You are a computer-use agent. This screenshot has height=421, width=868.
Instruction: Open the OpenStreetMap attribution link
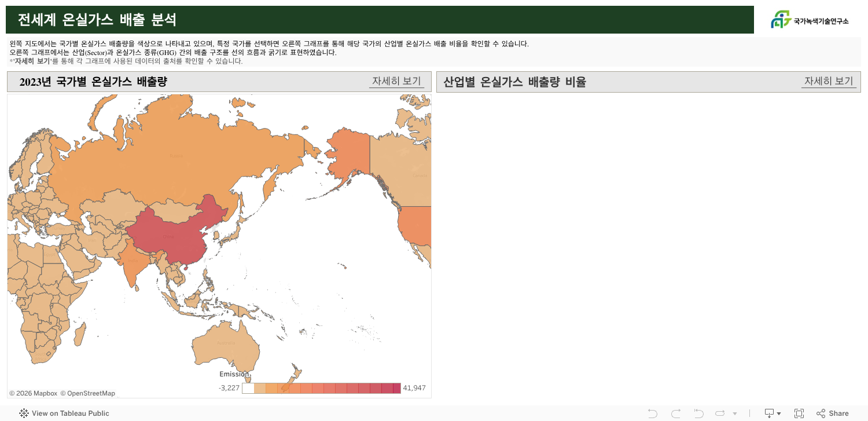87,393
